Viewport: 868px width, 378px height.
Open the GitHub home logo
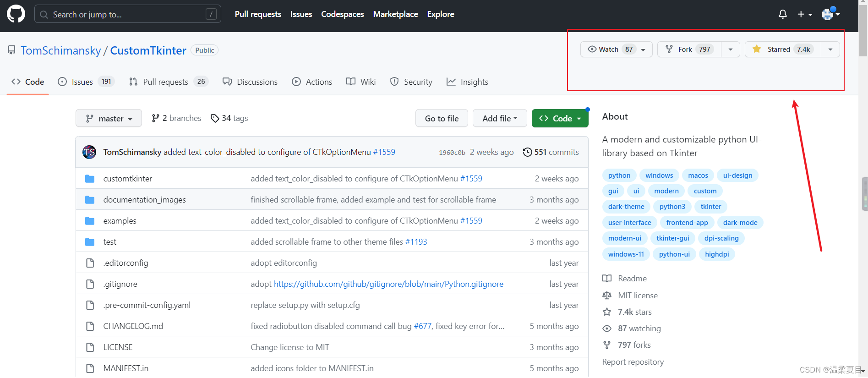(x=16, y=14)
